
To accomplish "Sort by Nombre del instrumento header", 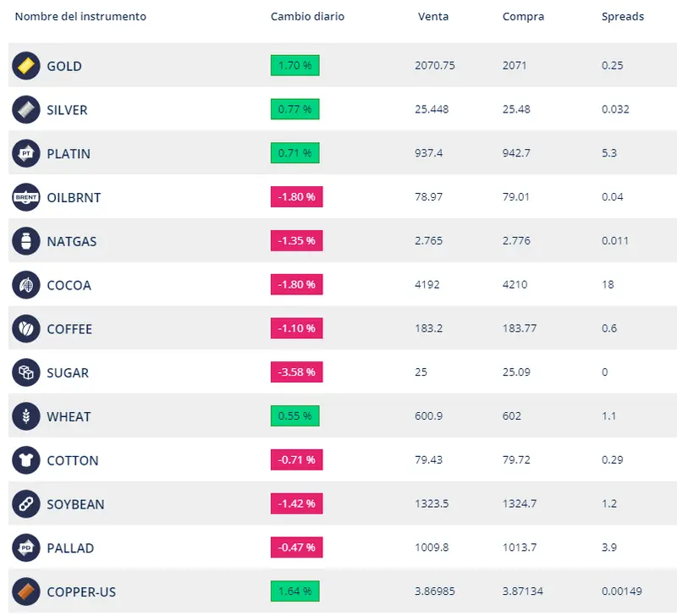I will pos(80,17).
